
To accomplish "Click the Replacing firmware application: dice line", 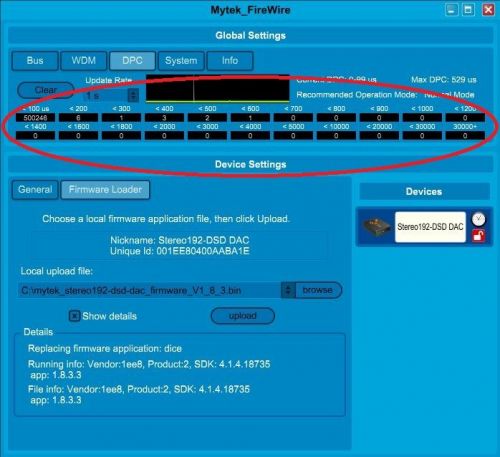I will click(105, 349).
